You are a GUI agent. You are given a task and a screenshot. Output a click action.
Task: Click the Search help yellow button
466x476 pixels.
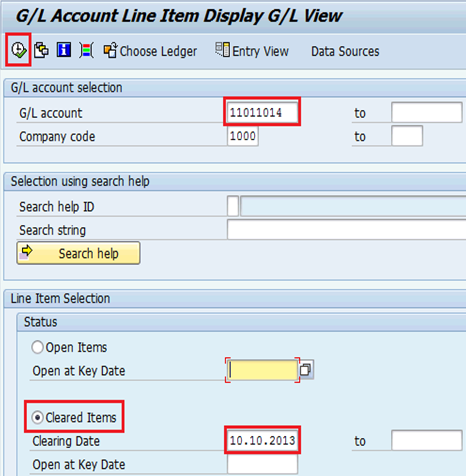[79, 253]
